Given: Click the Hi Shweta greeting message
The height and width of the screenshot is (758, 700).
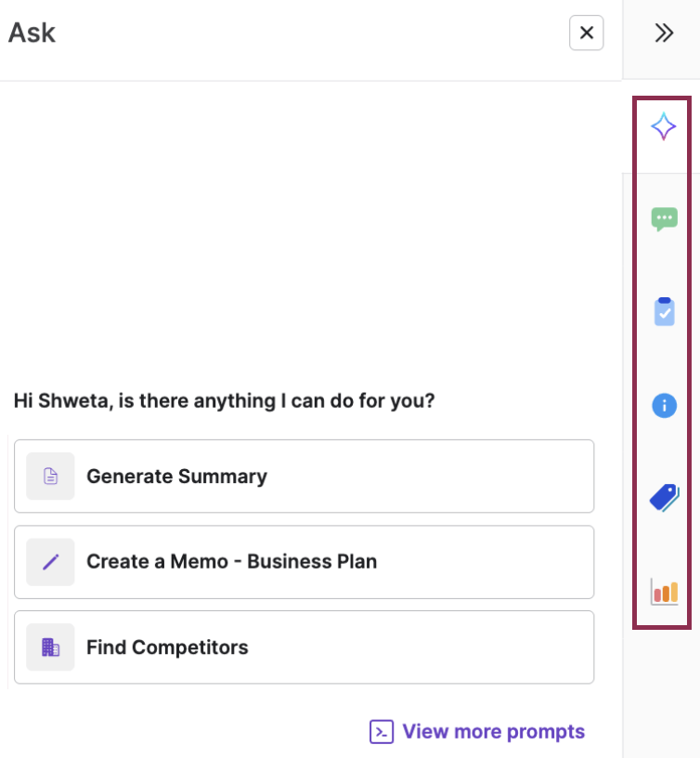Looking at the screenshot, I should [224, 402].
